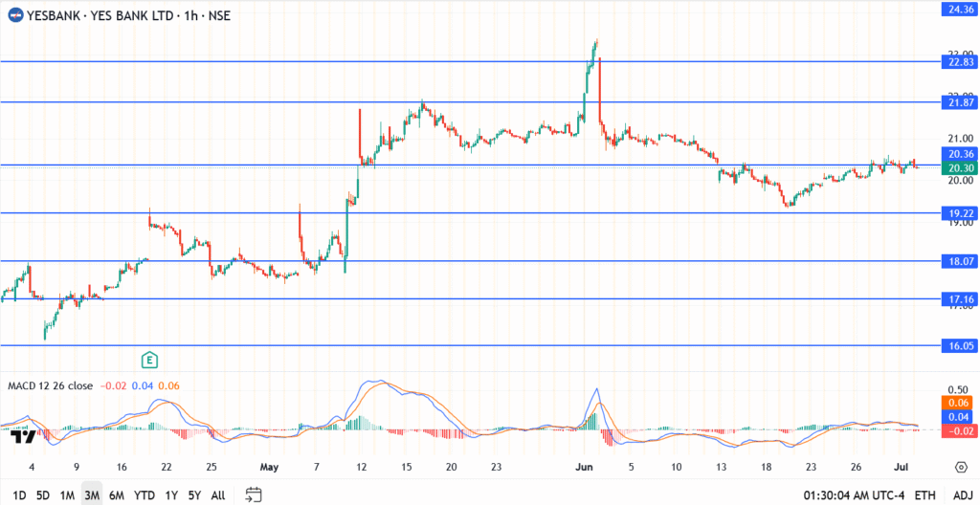The height and width of the screenshot is (505, 980).
Task: Click the YES Bank logo icon
Action: 15,15
